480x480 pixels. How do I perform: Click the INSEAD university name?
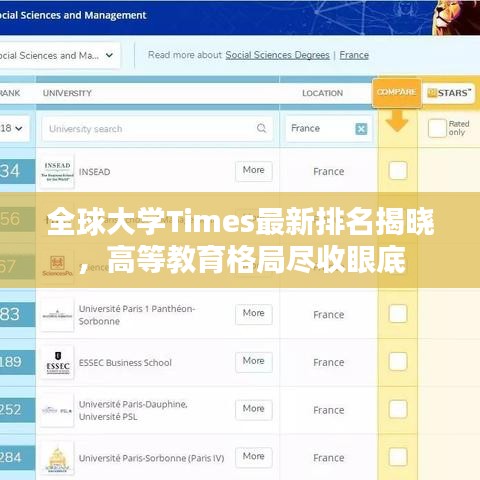pos(94,172)
